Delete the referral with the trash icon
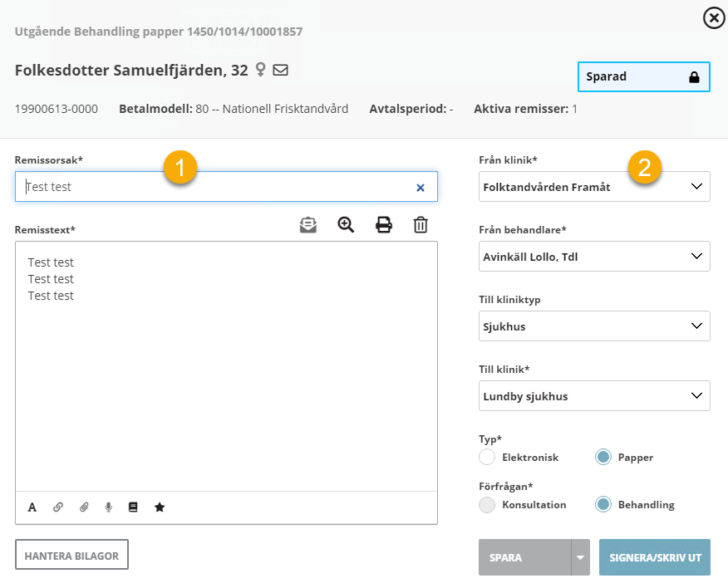 coord(421,224)
